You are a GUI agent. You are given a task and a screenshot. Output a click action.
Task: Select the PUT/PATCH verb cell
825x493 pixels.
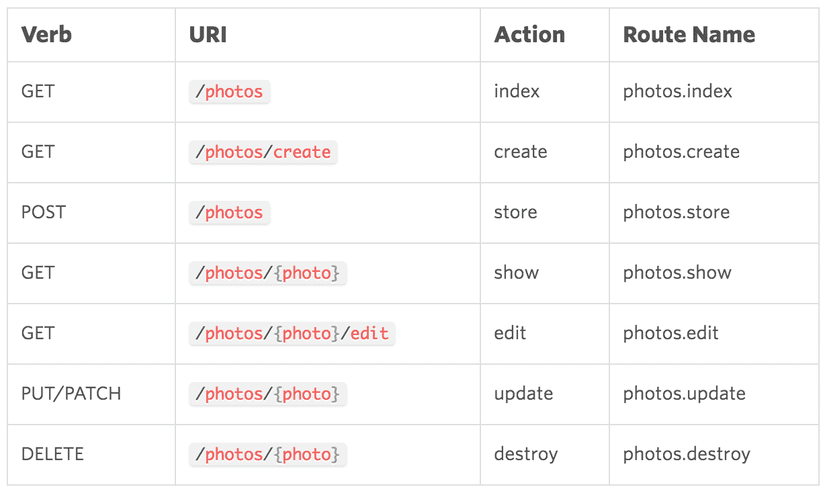pyautogui.click(x=71, y=393)
